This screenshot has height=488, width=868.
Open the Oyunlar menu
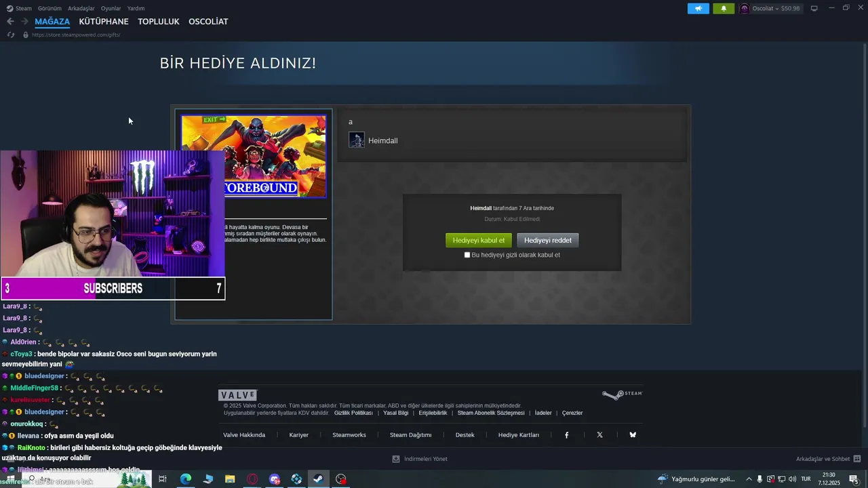coord(111,8)
